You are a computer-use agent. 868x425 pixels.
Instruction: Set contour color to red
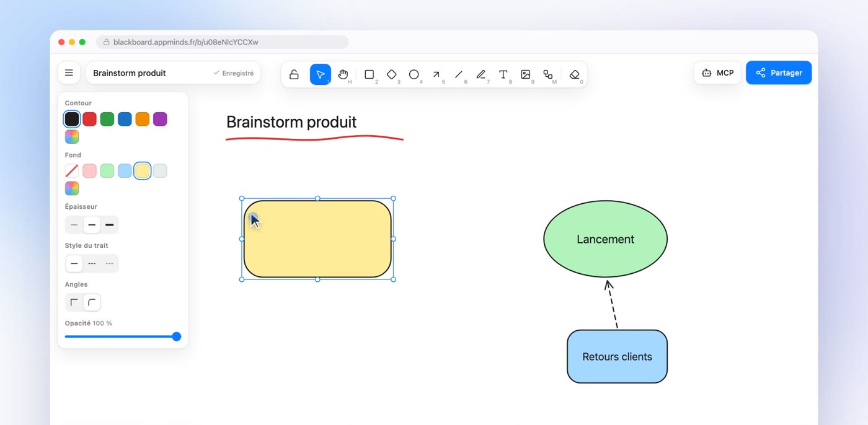coord(90,119)
